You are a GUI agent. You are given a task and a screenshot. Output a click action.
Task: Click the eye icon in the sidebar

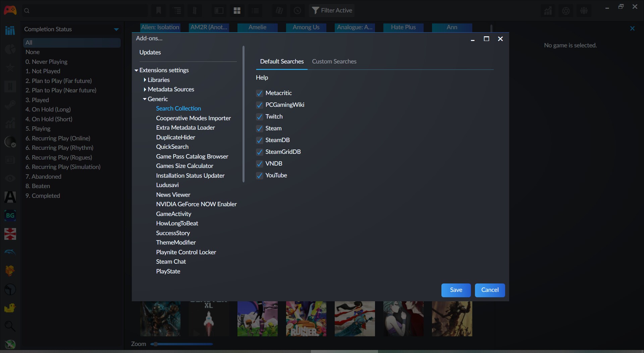pyautogui.click(x=10, y=178)
